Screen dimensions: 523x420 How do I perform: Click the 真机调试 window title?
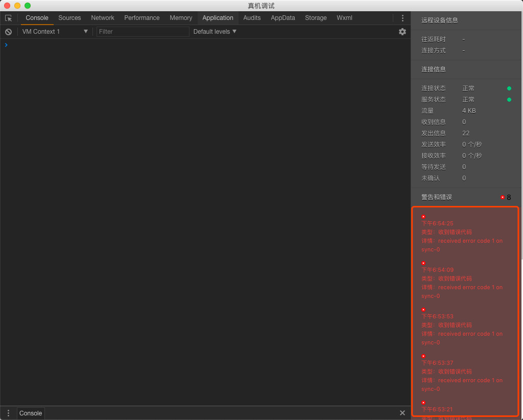coord(261,6)
